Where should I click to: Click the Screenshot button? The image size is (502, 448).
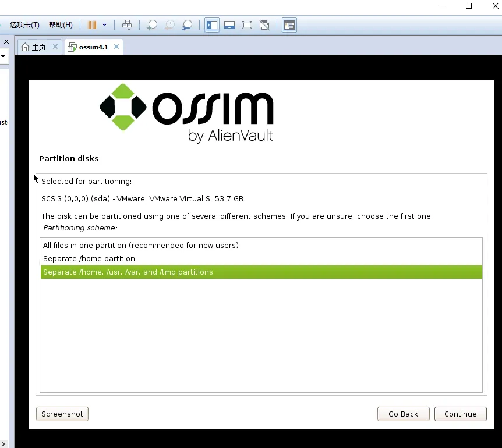[x=62, y=414]
